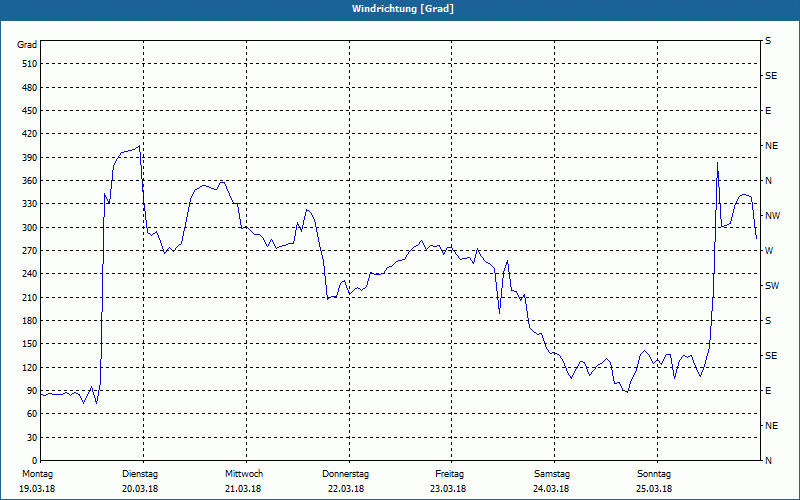
Task: Click the SW compass label
Action: (772, 286)
